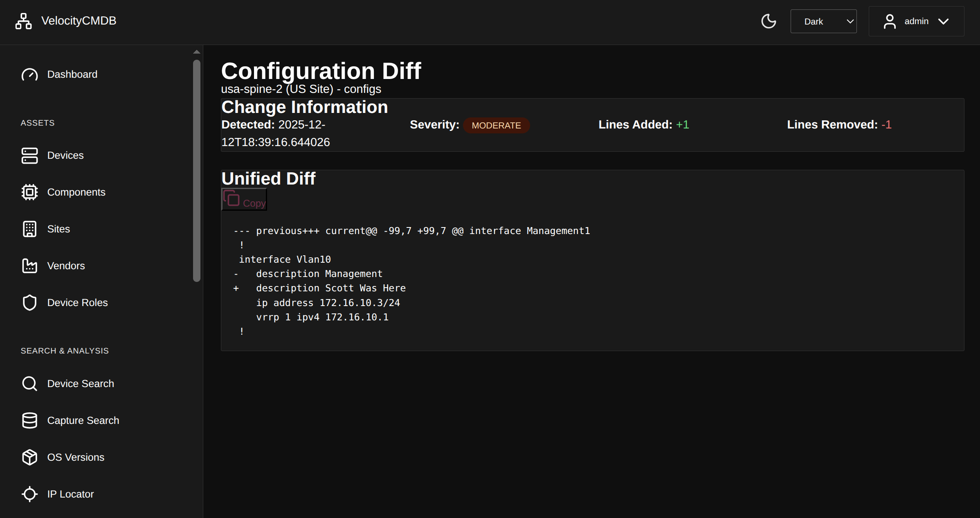The width and height of the screenshot is (980, 518).
Task: Click the OS Versions box icon
Action: [29, 457]
